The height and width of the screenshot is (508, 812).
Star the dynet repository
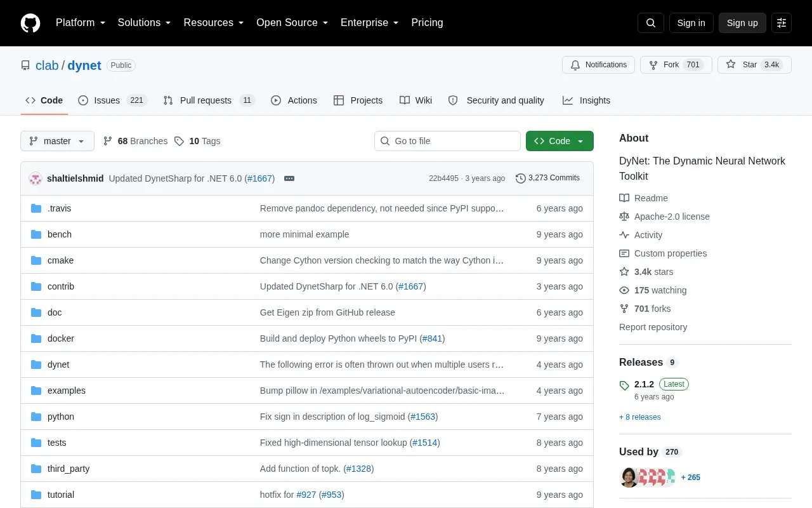point(754,65)
